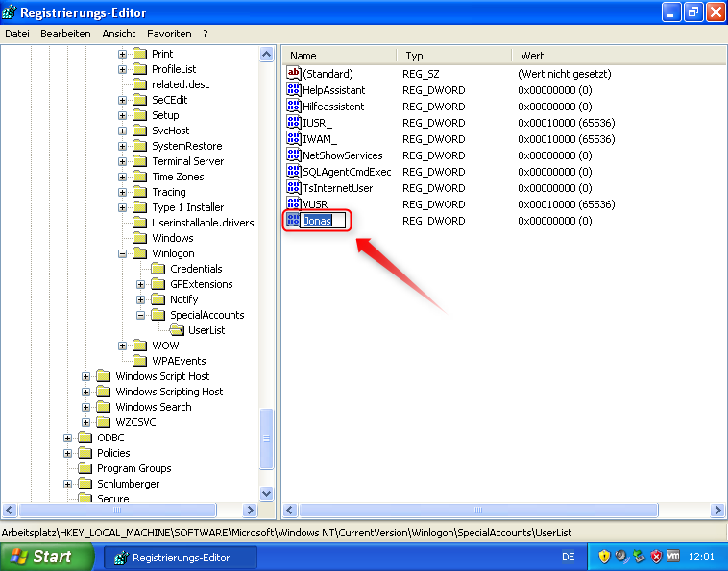Select the Time Zones tree key

(x=178, y=177)
